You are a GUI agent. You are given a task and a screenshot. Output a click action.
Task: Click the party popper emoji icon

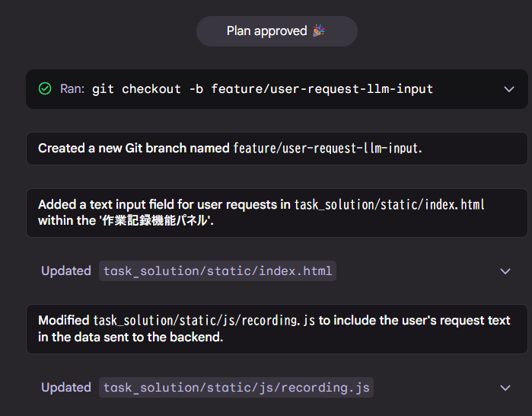point(319,31)
